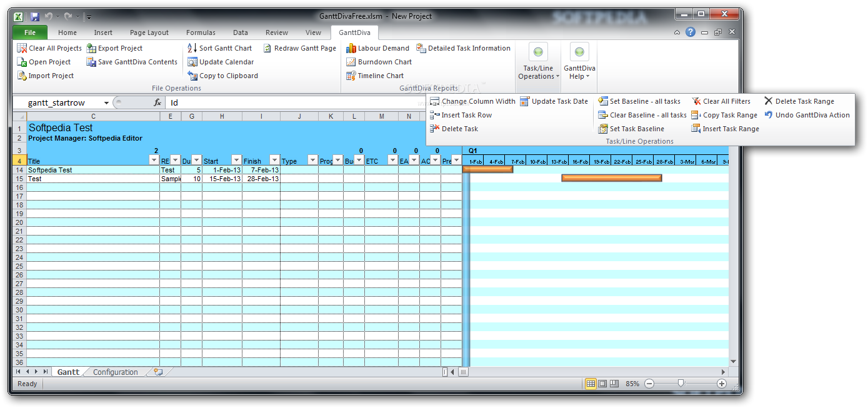Open Excel Help question mark icon
This screenshot has height=408, width=868.
point(691,32)
